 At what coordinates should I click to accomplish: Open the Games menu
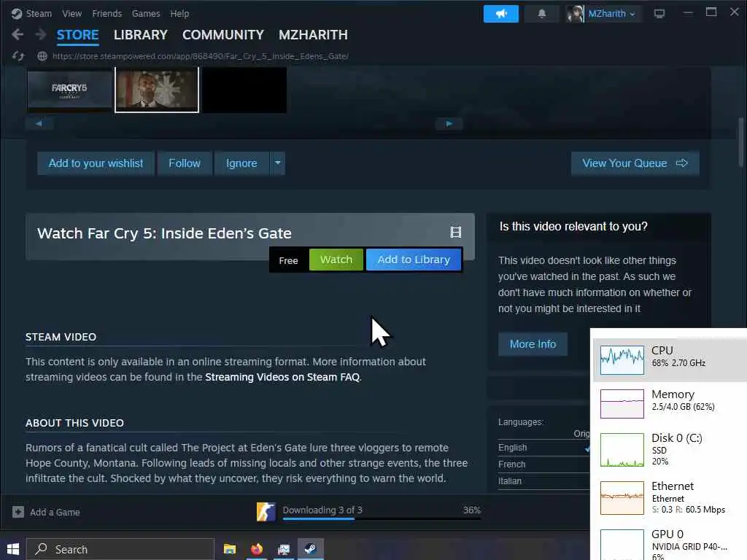click(146, 13)
